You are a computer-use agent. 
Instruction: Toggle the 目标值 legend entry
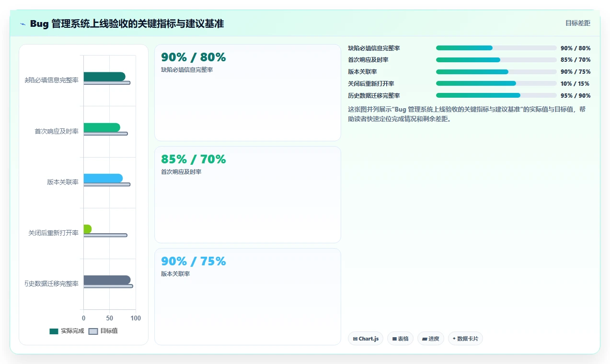pos(103,331)
